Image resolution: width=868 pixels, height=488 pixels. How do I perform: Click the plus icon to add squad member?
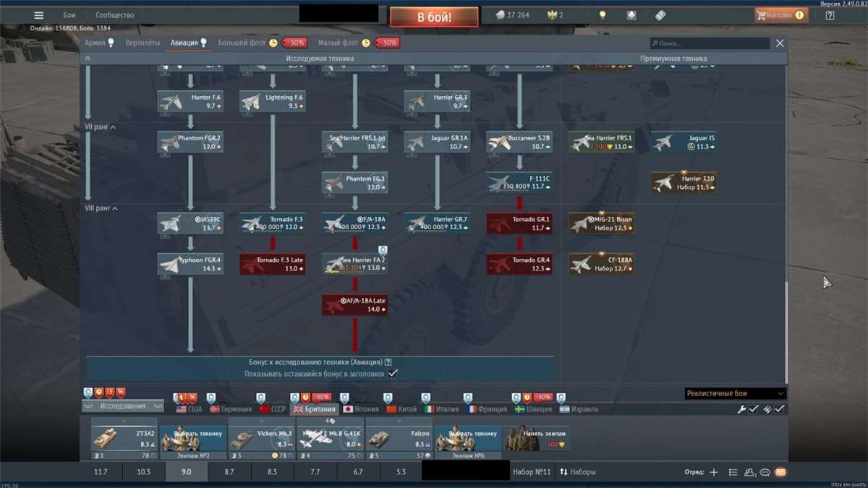pyautogui.click(x=713, y=472)
